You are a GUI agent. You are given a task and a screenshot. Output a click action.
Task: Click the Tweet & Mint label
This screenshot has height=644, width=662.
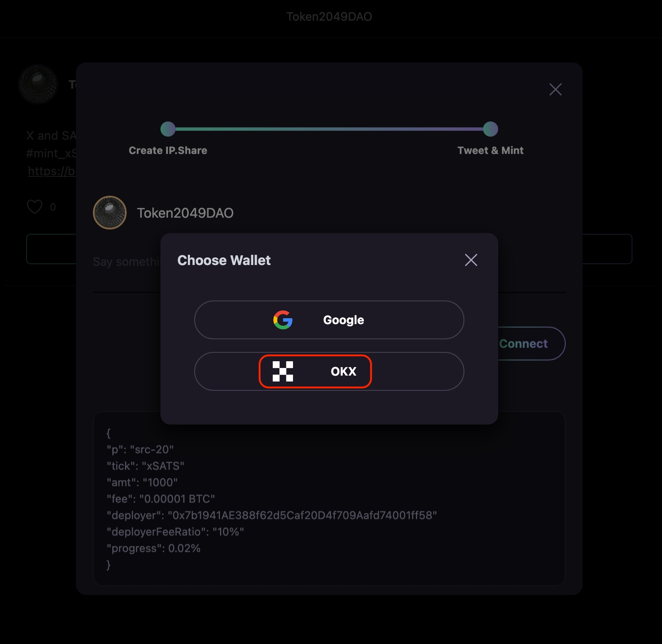[490, 151]
